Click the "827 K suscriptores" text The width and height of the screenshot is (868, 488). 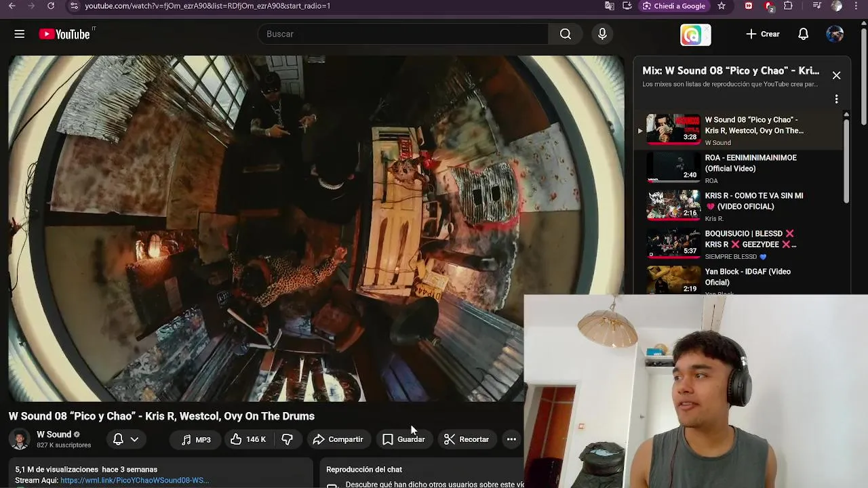click(x=64, y=445)
